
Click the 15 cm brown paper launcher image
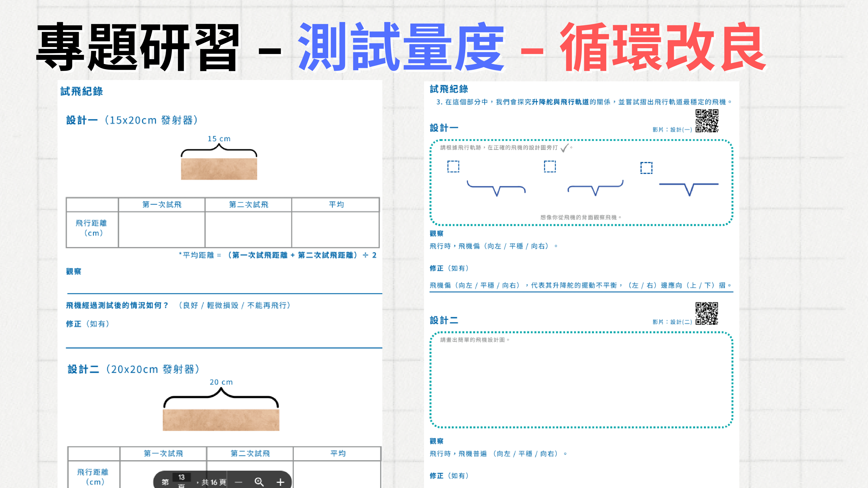point(219,169)
